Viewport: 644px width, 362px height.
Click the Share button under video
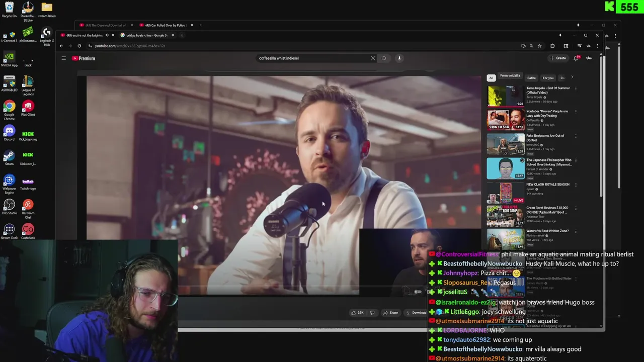pyautogui.click(x=390, y=313)
